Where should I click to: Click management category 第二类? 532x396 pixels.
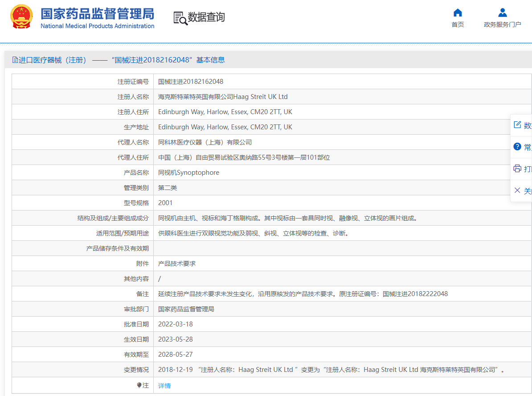point(167,188)
